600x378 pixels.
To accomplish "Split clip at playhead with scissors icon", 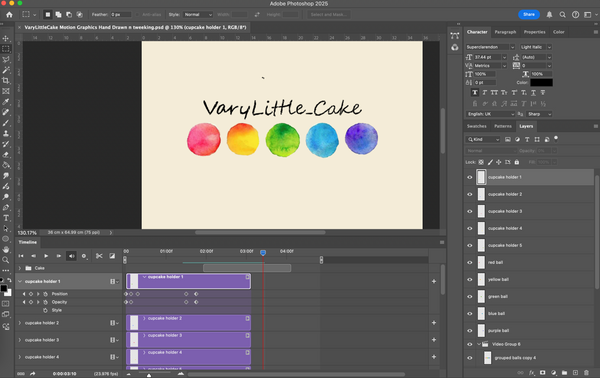I will point(99,256).
